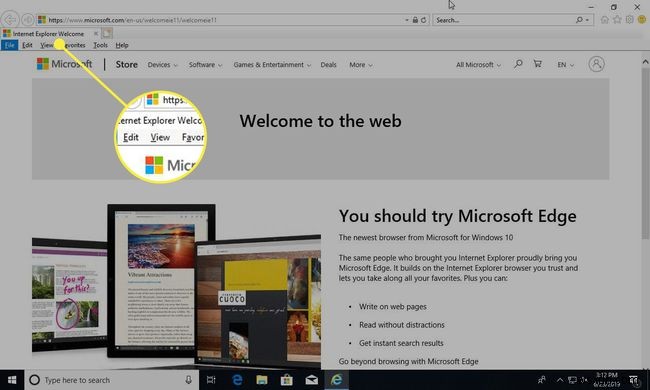Viewport: 650px width, 390px height.
Task: Click the taskbar microphone icon
Action: (188, 380)
